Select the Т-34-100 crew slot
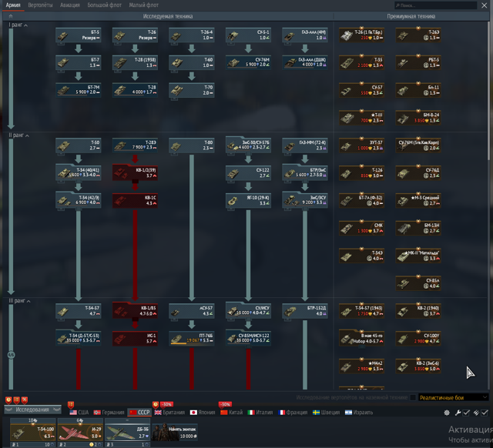Viewport: 493px width, 448px height. (x=32, y=433)
